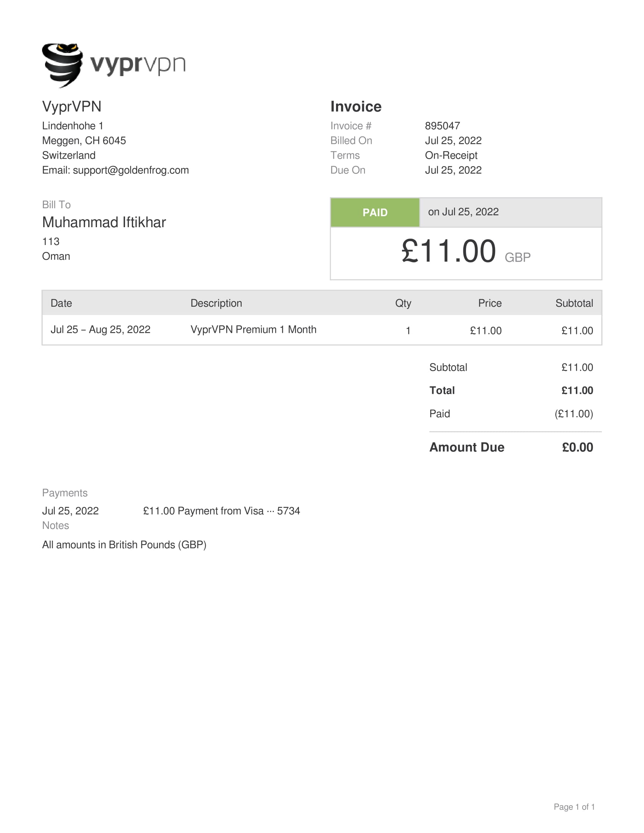Click the large £11.00 GBP amount
The width and height of the screenshot is (644, 833).
coord(465,252)
